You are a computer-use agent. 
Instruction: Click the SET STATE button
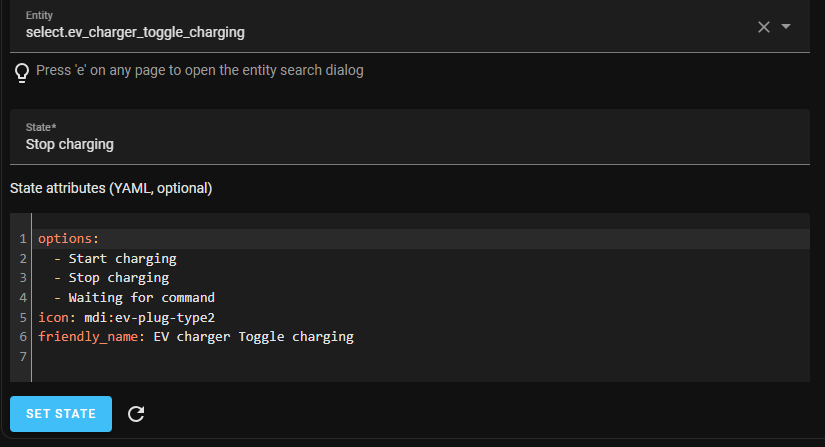[61, 414]
